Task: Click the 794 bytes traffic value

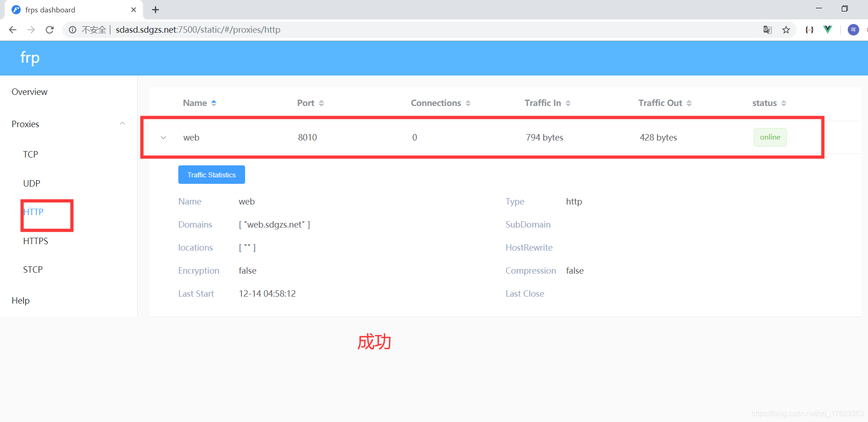Action: (x=545, y=138)
